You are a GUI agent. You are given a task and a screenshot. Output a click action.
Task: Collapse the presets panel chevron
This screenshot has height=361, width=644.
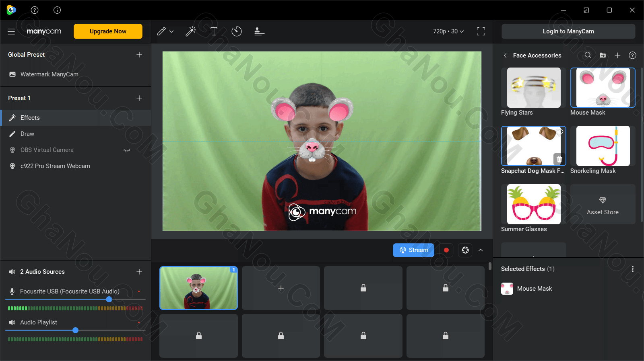(x=481, y=250)
